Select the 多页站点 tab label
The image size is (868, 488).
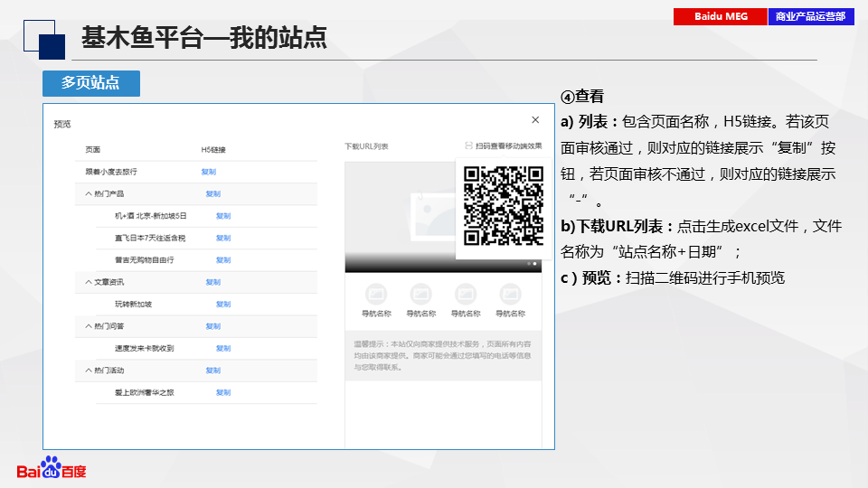pyautogui.click(x=90, y=83)
